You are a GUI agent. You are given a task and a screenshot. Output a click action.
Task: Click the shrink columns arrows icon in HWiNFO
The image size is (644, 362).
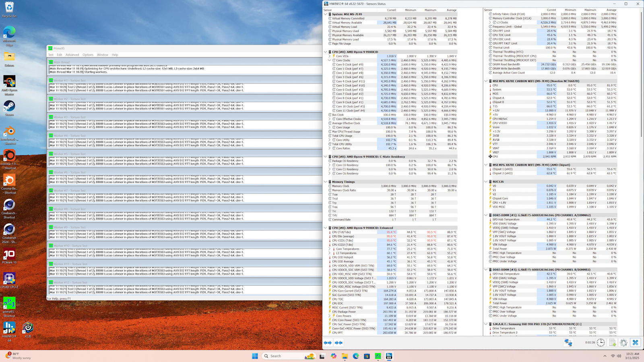tap(339, 343)
